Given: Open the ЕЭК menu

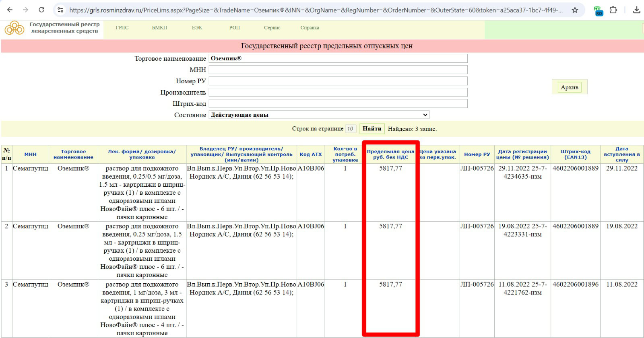Looking at the screenshot, I should point(197,28).
